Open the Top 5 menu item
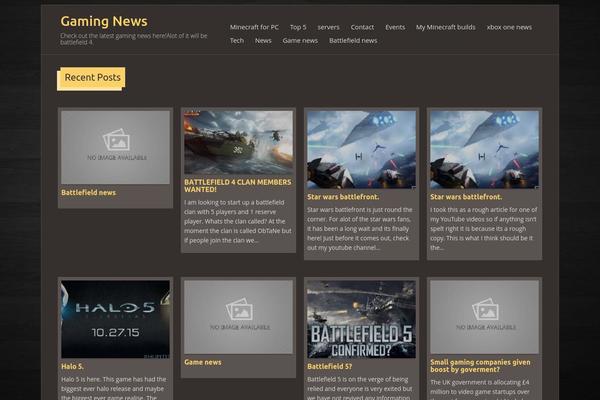 tap(298, 27)
